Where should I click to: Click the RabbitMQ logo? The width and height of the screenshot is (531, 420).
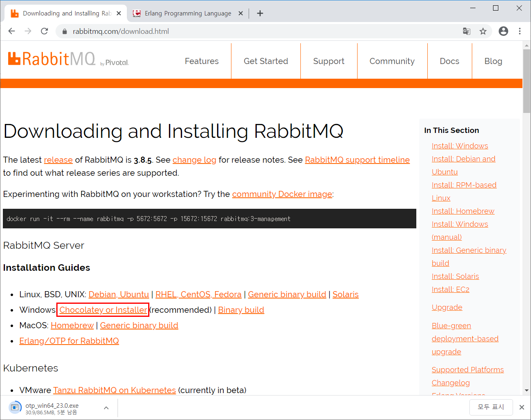(x=51, y=59)
